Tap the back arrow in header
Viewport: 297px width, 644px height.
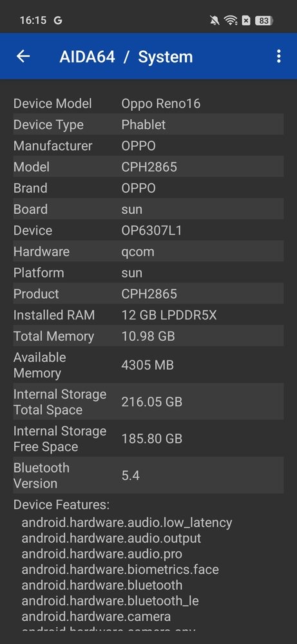23,56
